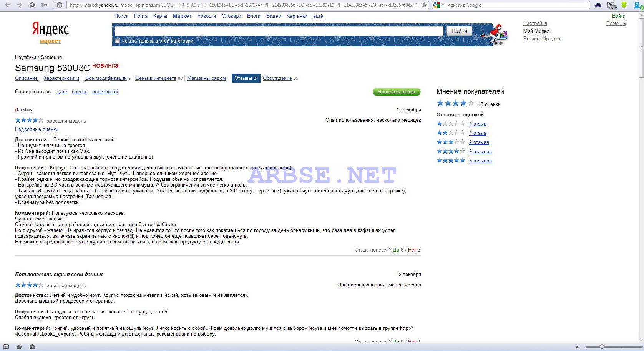Expand the 'ещё' more services menu

[x=318, y=16]
